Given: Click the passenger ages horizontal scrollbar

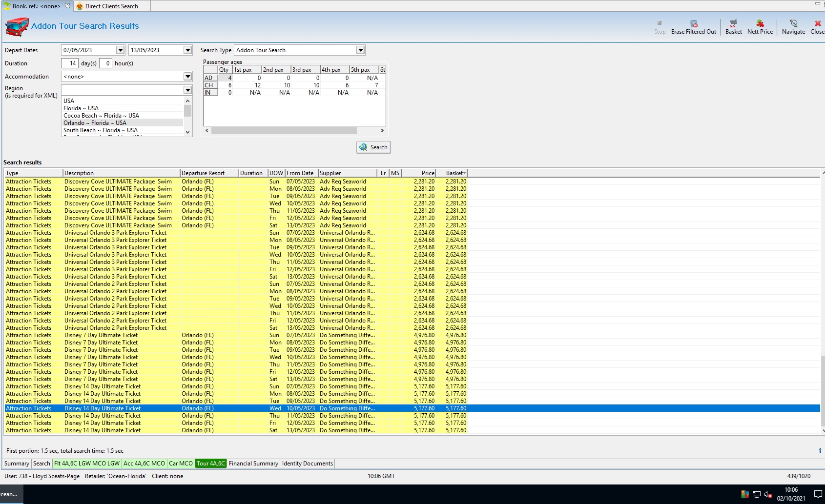Looking at the screenshot, I should pyautogui.click(x=284, y=131).
